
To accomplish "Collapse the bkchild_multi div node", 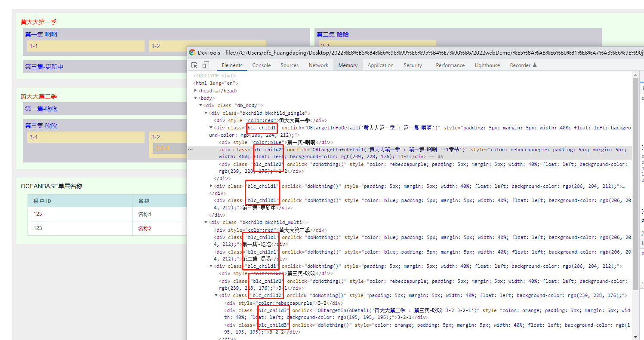I will pyautogui.click(x=206, y=222).
